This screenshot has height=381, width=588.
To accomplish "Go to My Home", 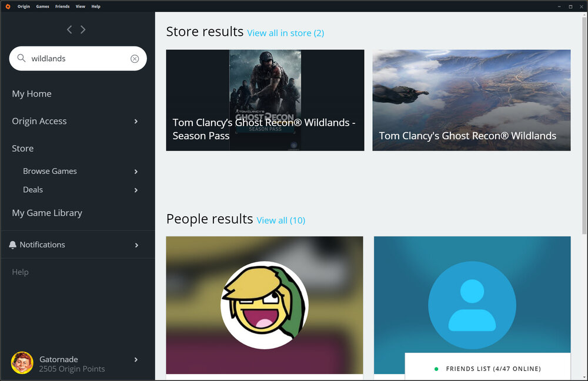I will 32,93.
